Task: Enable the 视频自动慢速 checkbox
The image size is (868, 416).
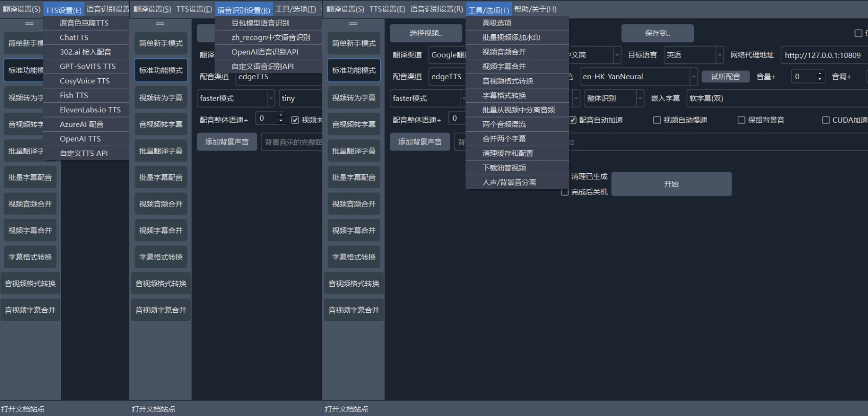Action: tap(657, 120)
